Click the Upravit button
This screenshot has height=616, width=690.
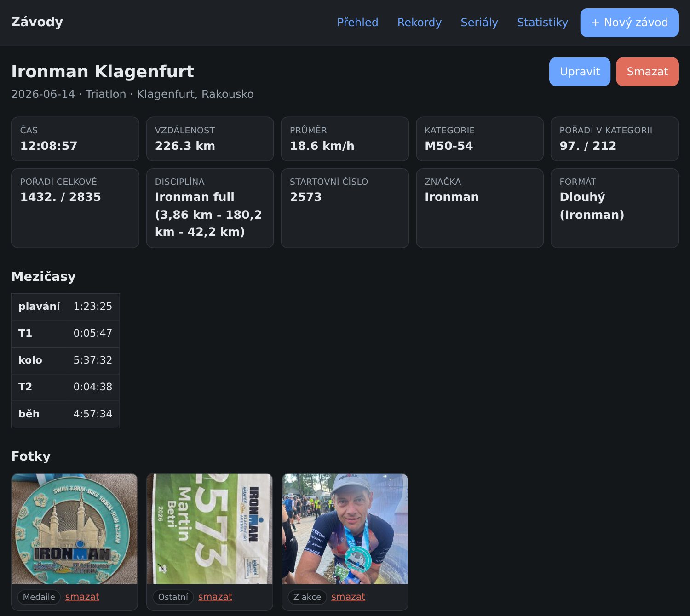pyautogui.click(x=580, y=72)
